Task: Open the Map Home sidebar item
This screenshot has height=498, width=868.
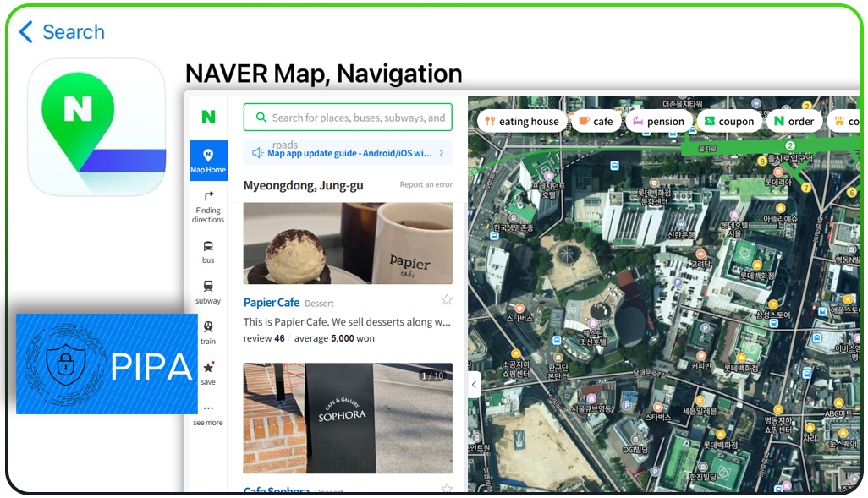Action: click(208, 161)
